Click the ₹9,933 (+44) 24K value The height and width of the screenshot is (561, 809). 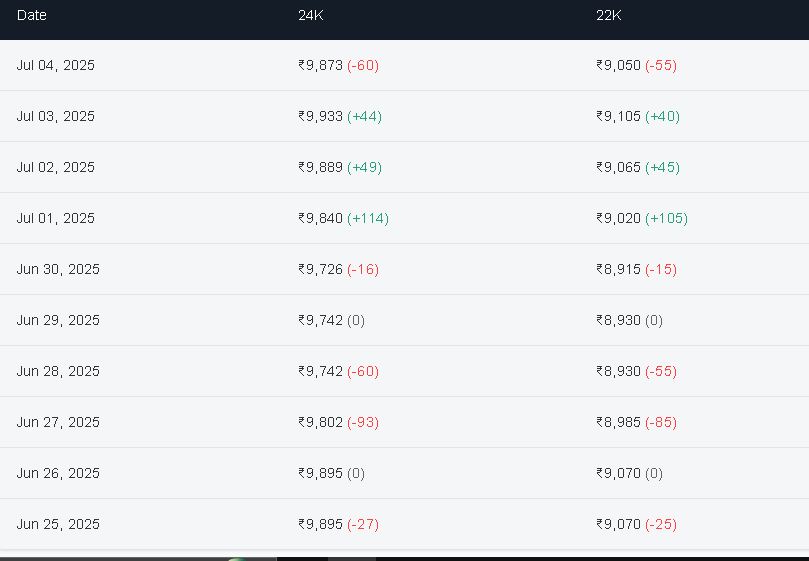click(340, 116)
